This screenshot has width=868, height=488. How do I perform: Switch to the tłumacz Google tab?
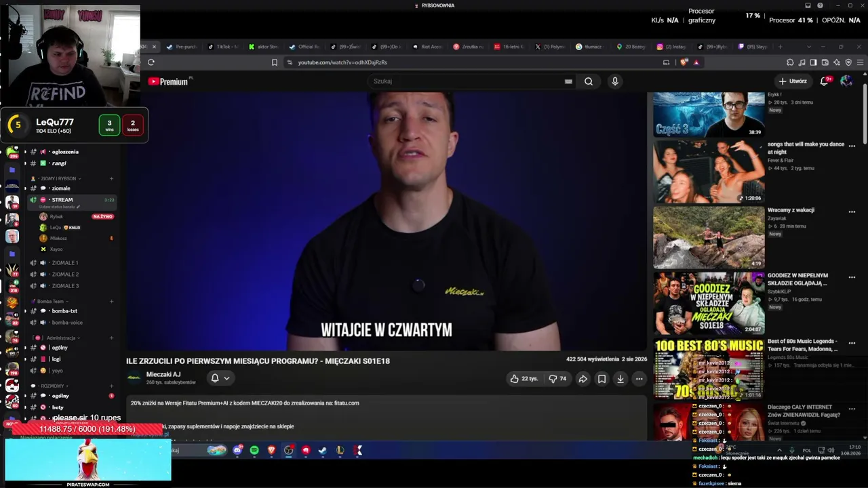(590, 47)
